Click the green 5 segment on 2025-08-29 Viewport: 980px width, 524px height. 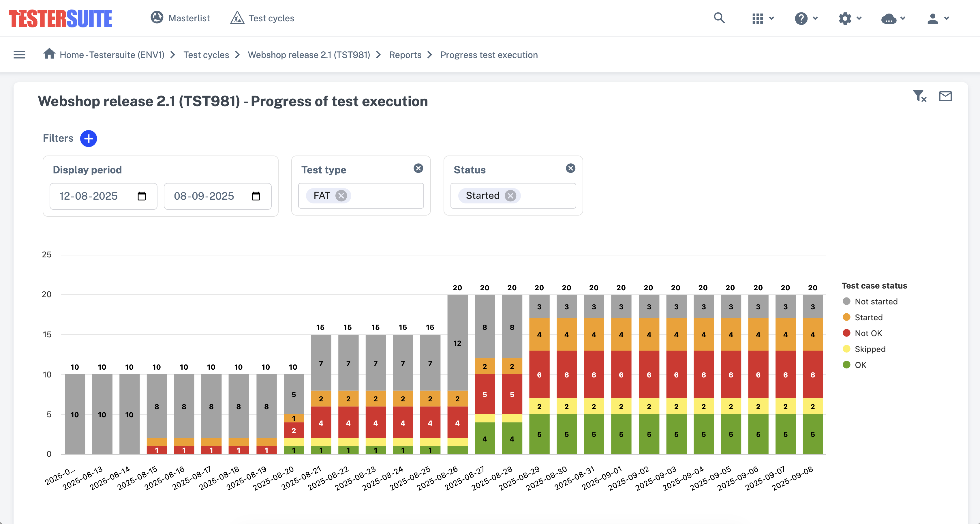click(x=539, y=434)
